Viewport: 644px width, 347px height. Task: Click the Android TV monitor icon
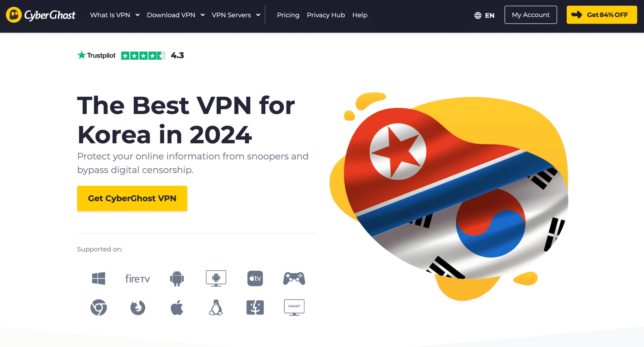click(216, 279)
